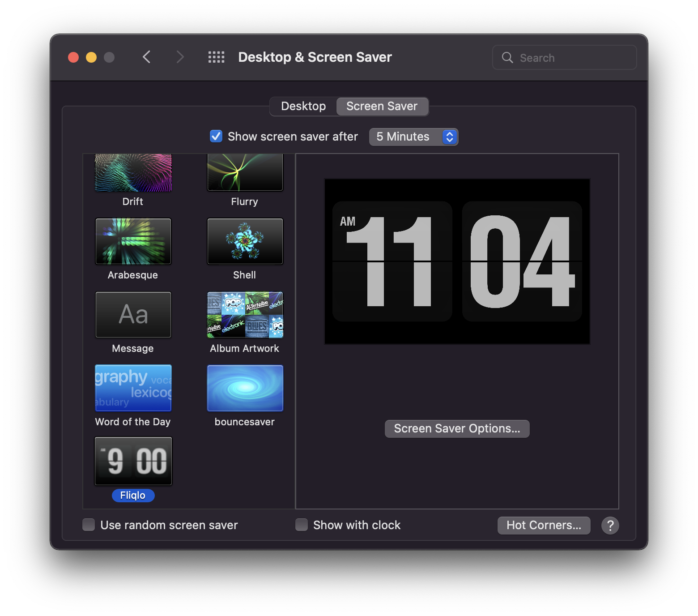Choose the Flurry screen saver

245,173
